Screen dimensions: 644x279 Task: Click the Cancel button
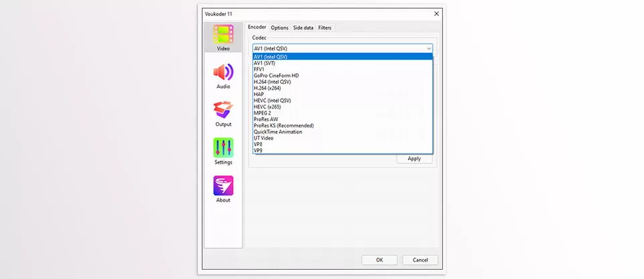[x=420, y=260]
